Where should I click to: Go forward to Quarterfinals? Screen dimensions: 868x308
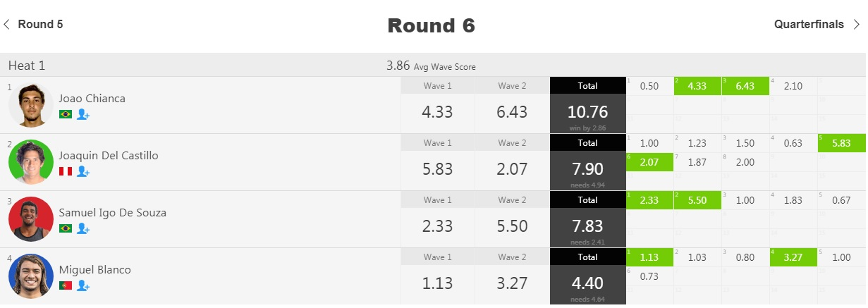(809, 24)
